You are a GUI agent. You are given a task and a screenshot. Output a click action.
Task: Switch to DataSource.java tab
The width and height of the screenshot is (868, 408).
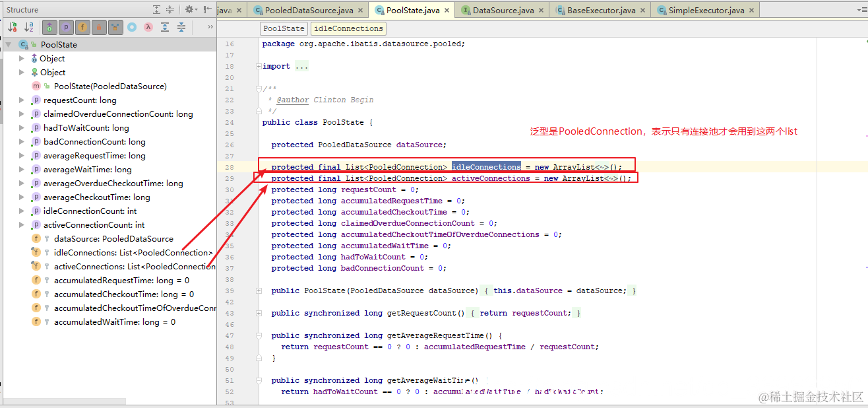coord(503,11)
